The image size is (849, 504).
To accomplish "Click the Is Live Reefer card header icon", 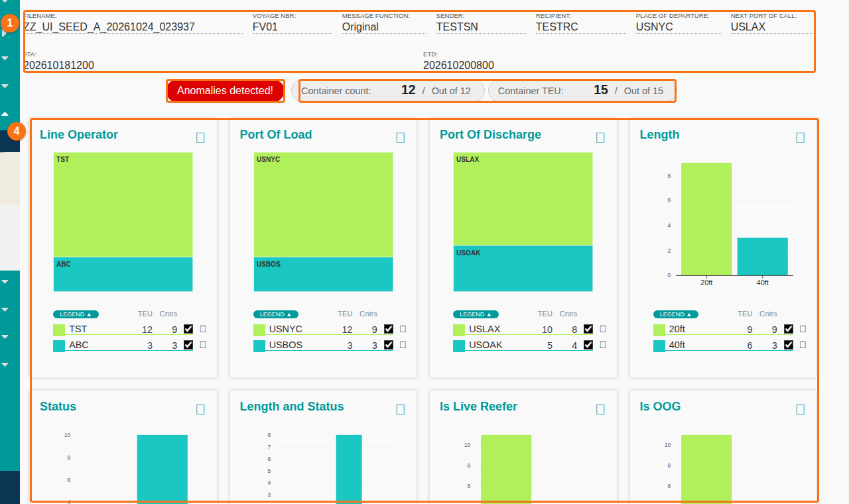I will pos(600,409).
